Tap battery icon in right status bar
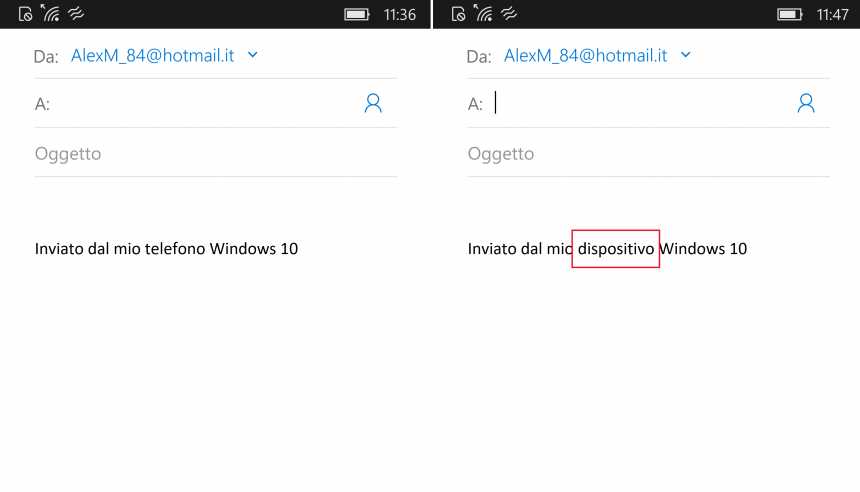 click(790, 14)
